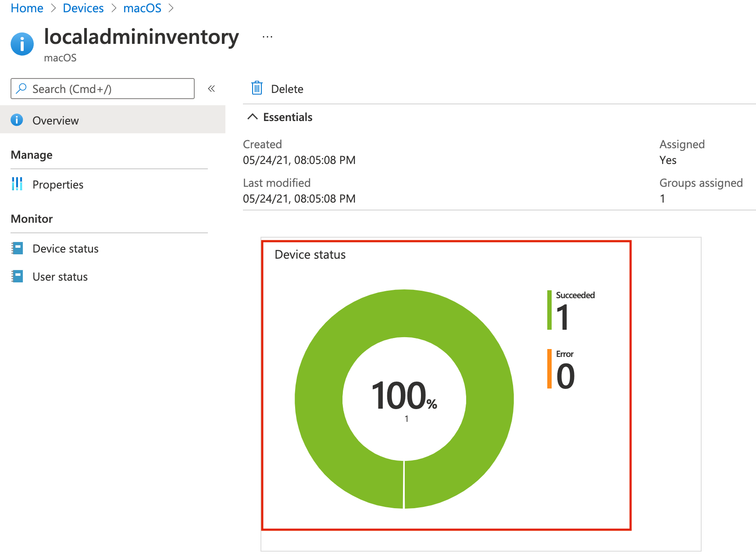Click the trash icon next to Delete
This screenshot has width=756, height=556.
coord(257,88)
